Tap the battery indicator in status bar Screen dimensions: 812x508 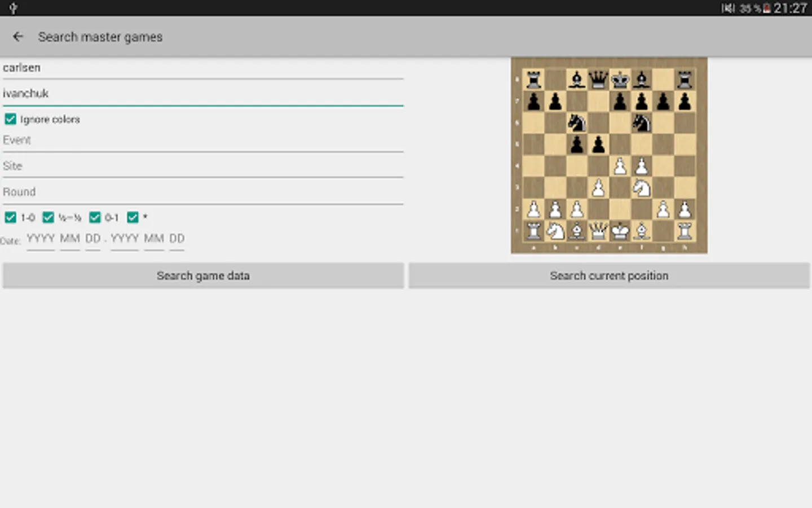click(x=767, y=8)
